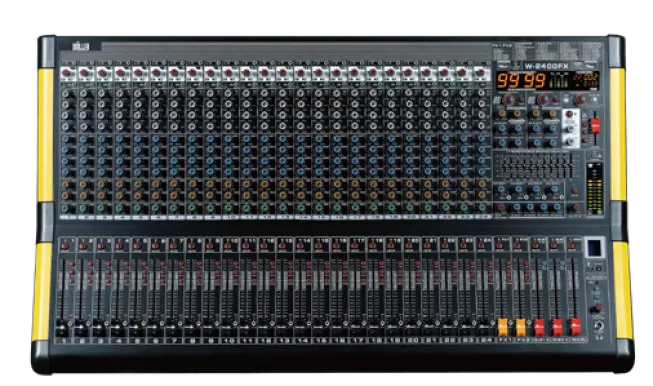Click the channel 22 fader knob
The width and height of the screenshot is (653, 386).
[447, 327]
